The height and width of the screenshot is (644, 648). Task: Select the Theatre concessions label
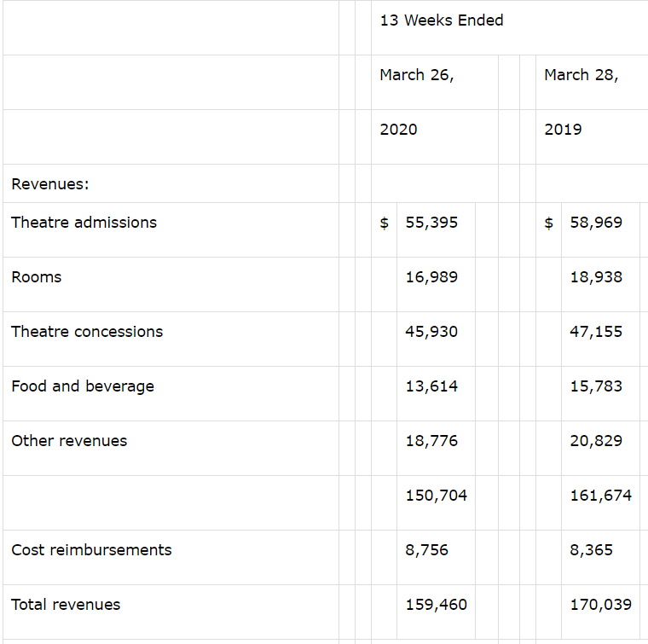point(87,332)
